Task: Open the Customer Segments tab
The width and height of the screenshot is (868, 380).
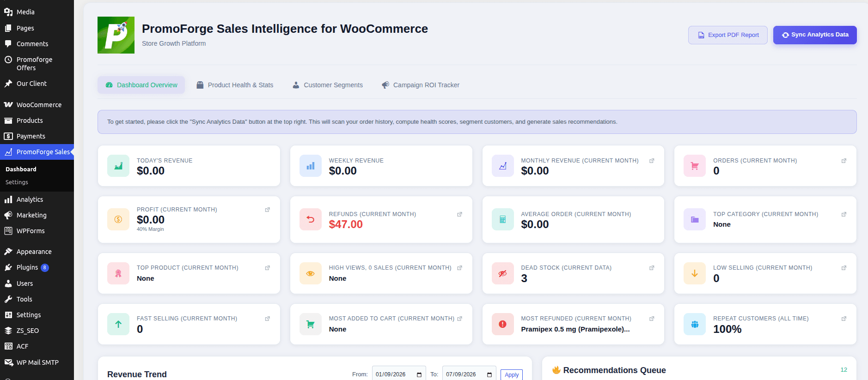Action: [328, 85]
